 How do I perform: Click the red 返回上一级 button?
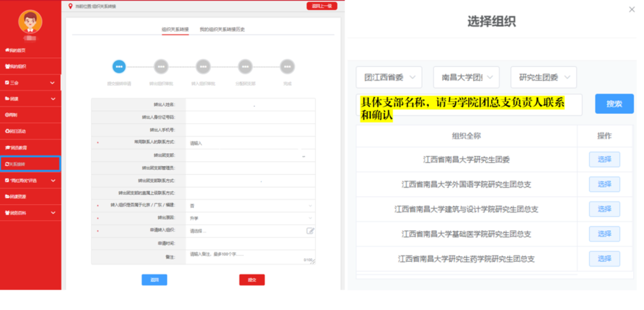[322, 6]
